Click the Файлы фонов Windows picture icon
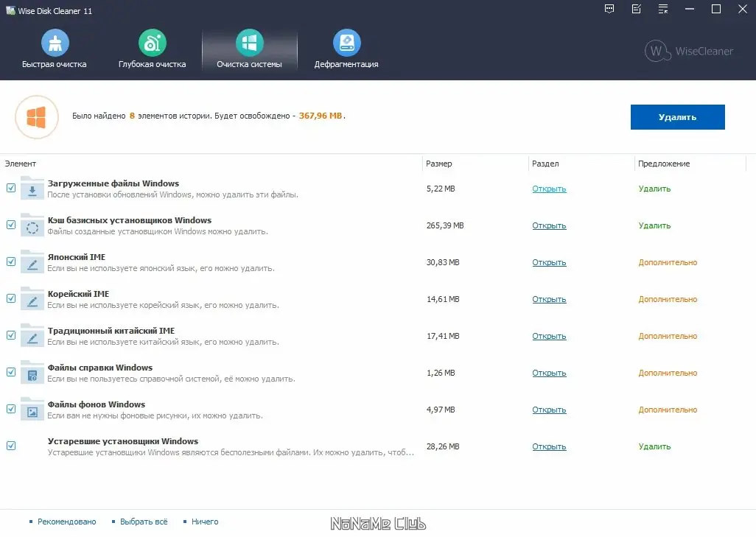Screen dimensions: 756x537 coord(32,410)
